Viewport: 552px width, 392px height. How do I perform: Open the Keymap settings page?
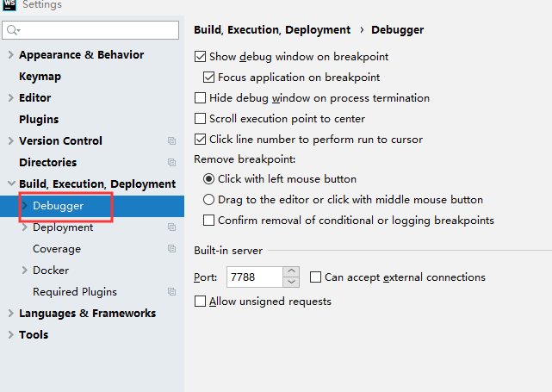click(x=40, y=77)
